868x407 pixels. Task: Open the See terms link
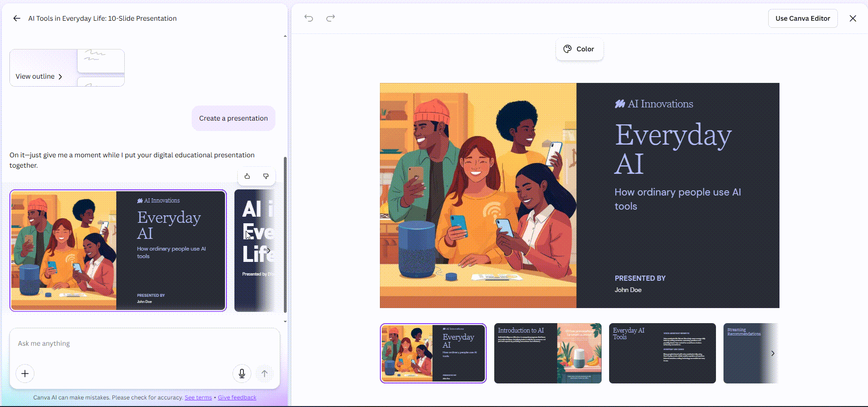198,398
